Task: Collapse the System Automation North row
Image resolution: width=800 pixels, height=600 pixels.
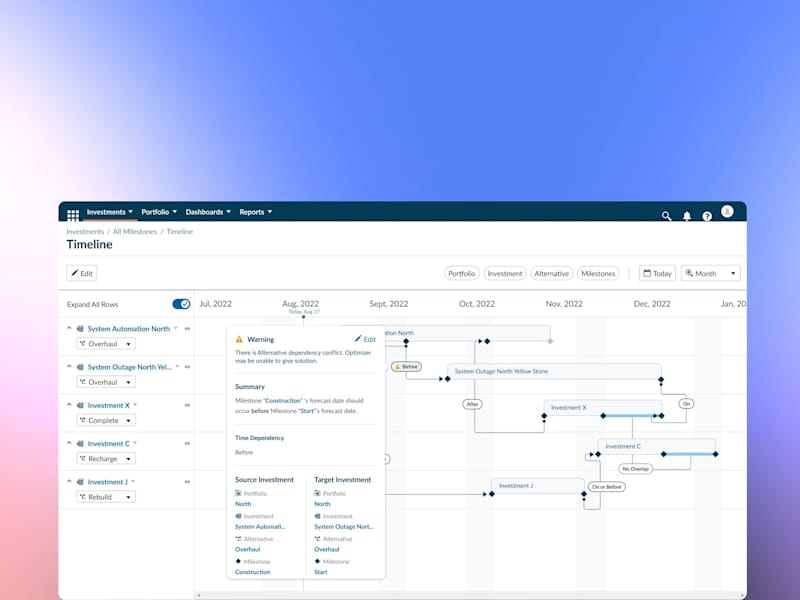Action: [x=69, y=329]
